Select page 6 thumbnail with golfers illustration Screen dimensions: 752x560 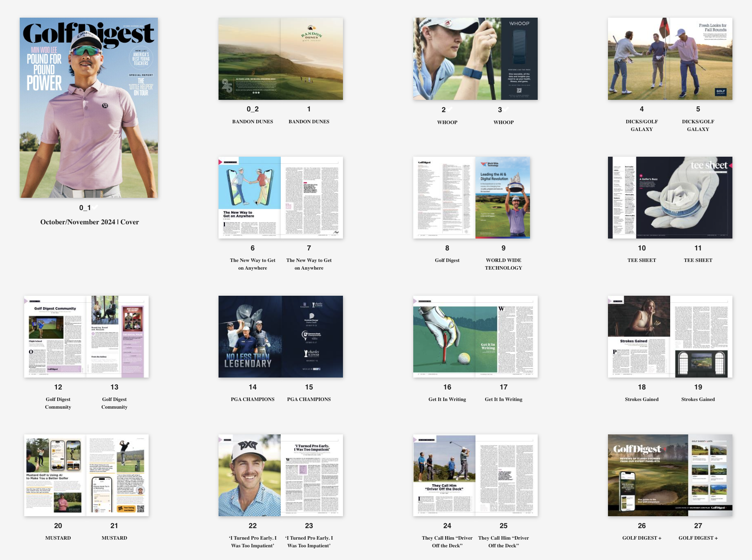point(250,197)
